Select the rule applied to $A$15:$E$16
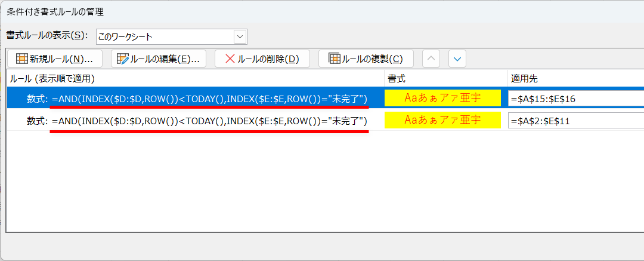644x261 pixels. (x=326, y=98)
